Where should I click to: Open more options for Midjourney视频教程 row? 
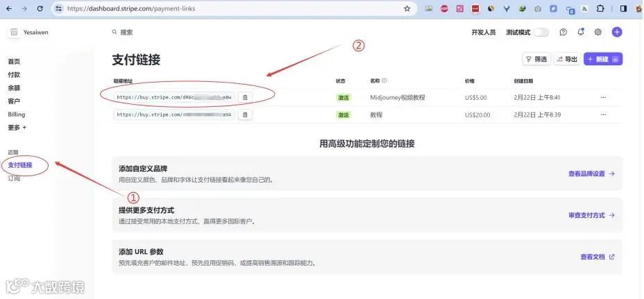point(603,97)
